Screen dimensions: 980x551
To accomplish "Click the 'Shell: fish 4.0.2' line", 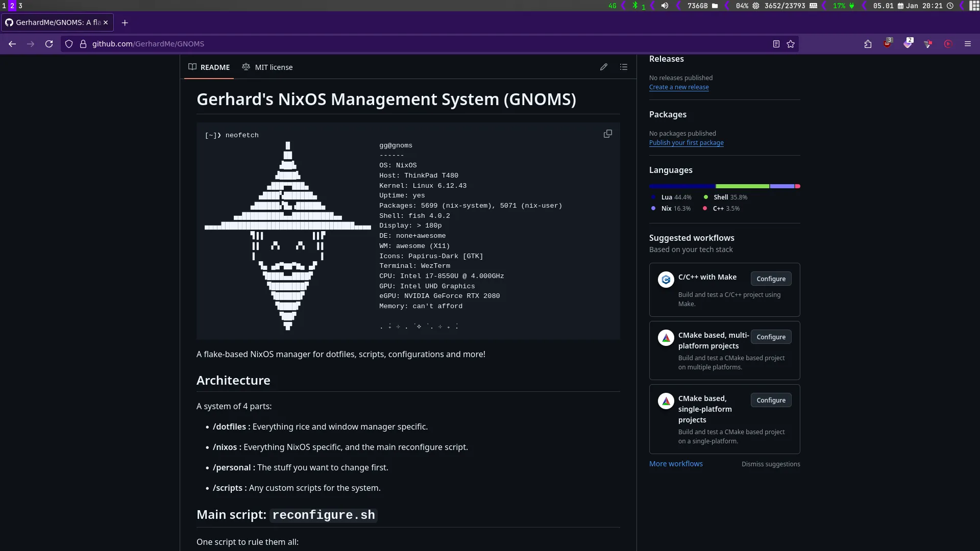I will [414, 216].
